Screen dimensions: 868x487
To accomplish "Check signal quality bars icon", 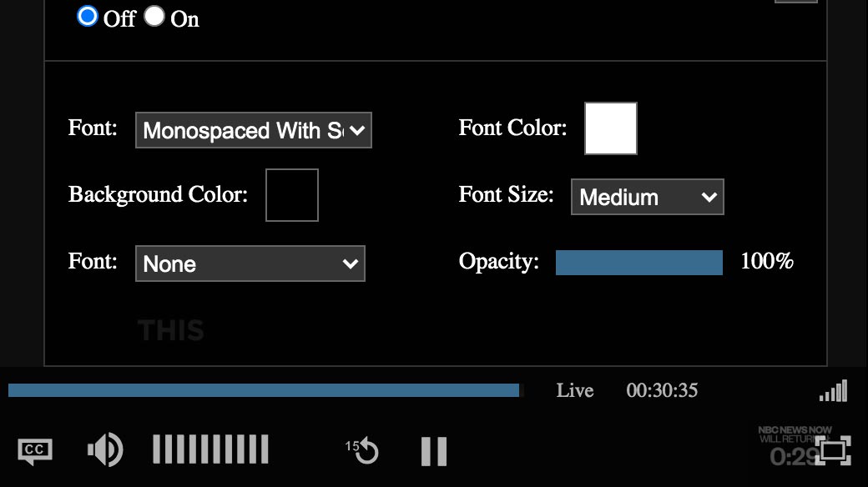I will (x=833, y=391).
